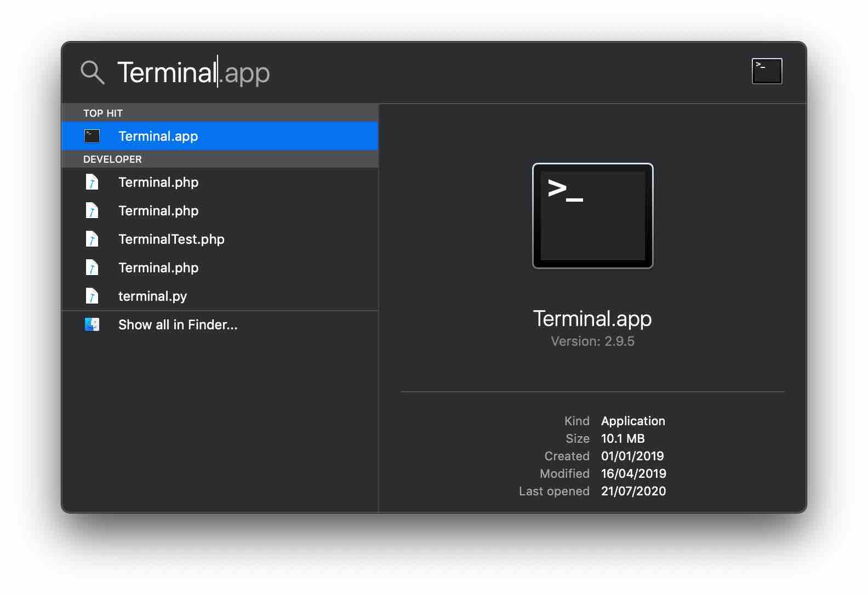Click the large Terminal preview icon
This screenshot has width=868, height=594.
coord(592,216)
